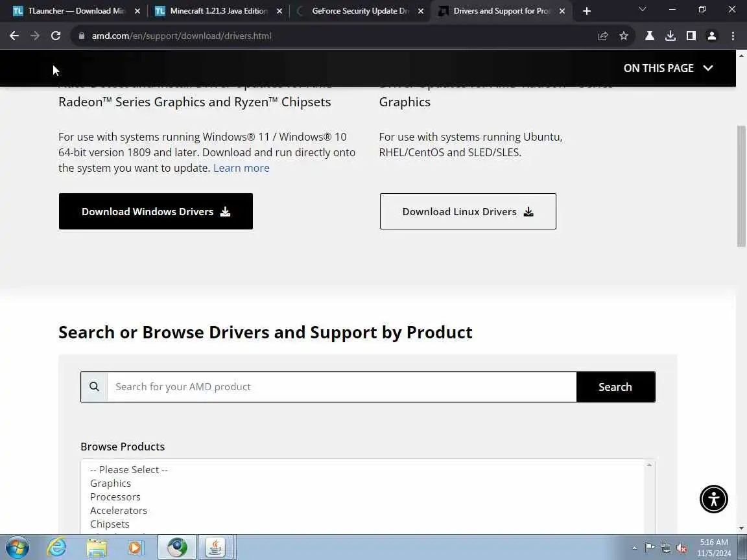This screenshot has height=560, width=747.
Task: Click the muted volume tray icon
Action: (x=682, y=548)
